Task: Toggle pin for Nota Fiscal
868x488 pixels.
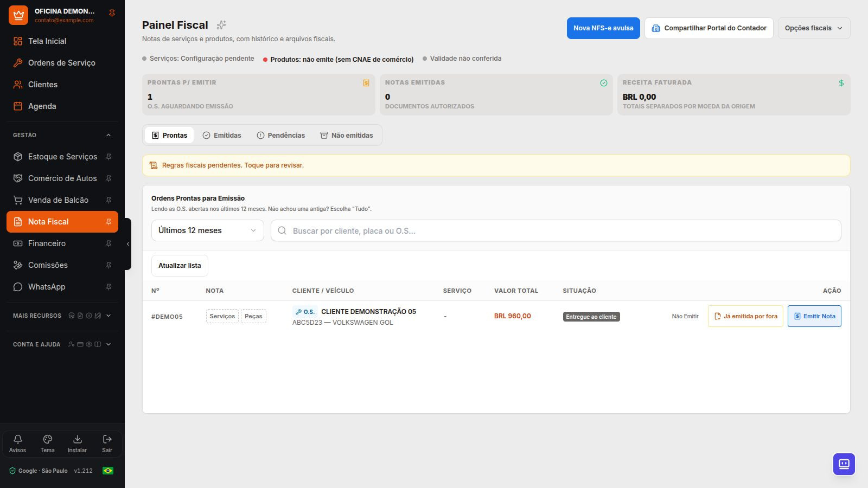Action: pos(108,222)
